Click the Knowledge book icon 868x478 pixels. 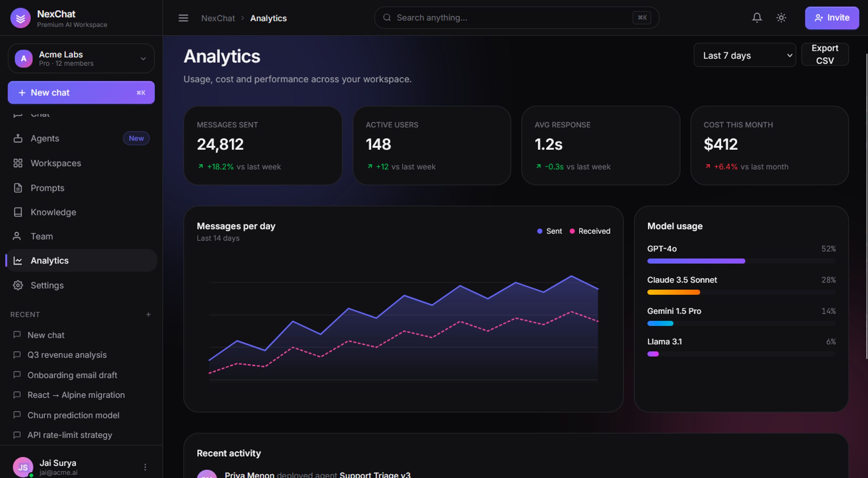click(18, 212)
